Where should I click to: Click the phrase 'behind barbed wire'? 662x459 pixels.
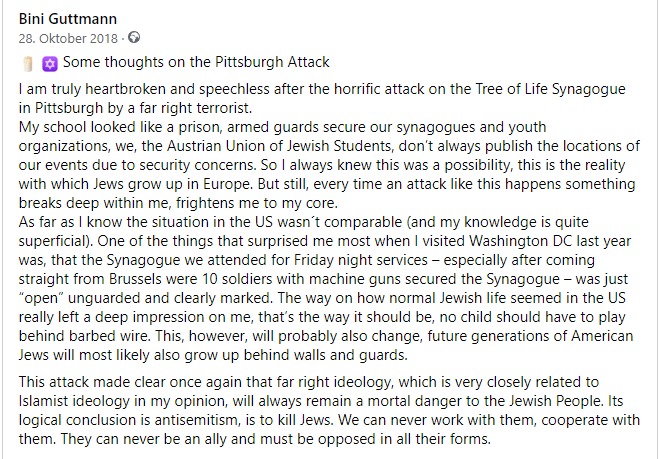(84, 336)
